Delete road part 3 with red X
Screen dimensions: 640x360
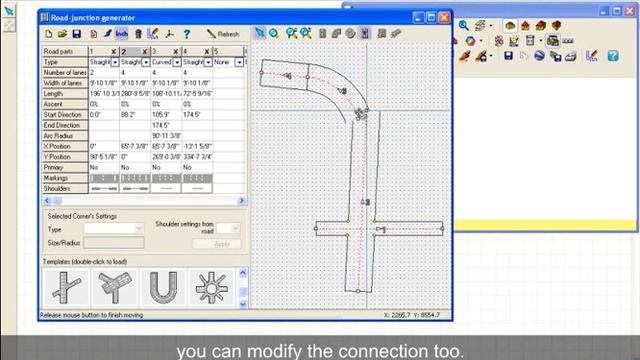click(176, 51)
